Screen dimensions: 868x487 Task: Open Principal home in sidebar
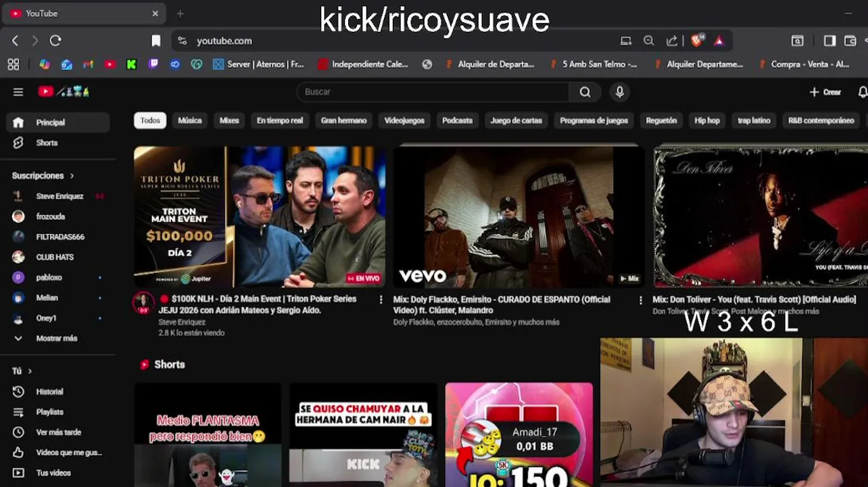(58, 122)
